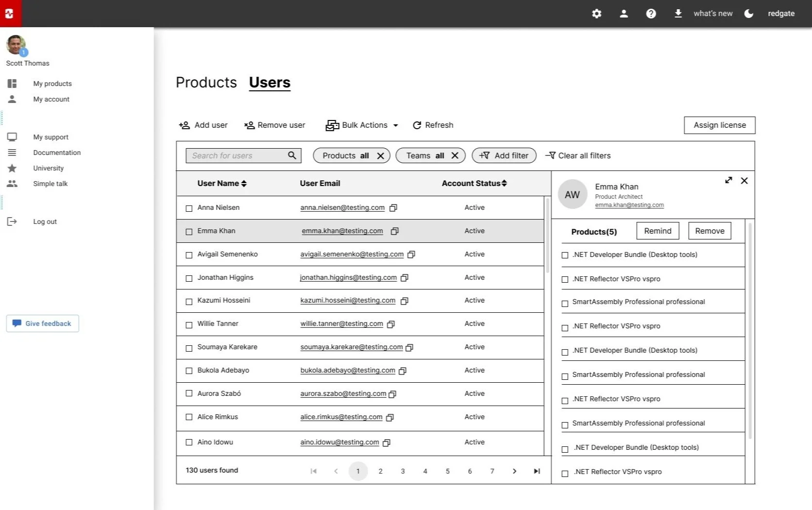Click the Redgate logo icon
This screenshot has width=812, height=510.
point(11,14)
